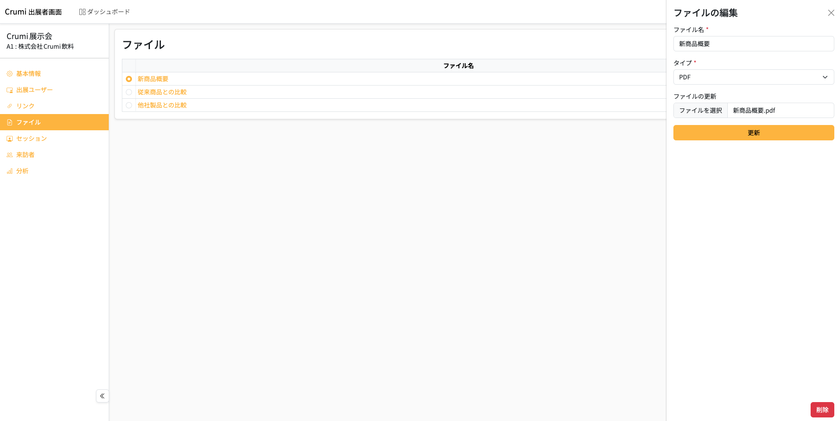This screenshot has height=421, width=840.
Task: Select the 従来商品との比較 radio button
Action: [x=129, y=92]
